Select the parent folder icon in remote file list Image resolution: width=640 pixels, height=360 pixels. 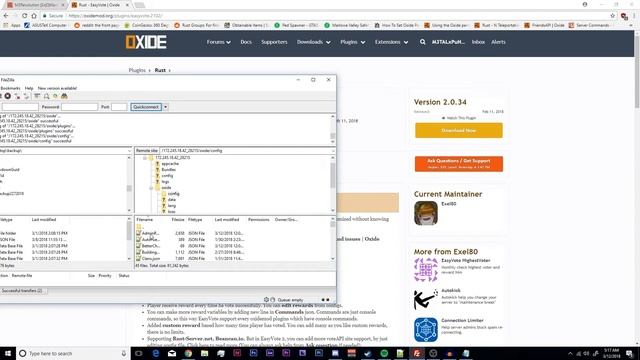point(139,227)
